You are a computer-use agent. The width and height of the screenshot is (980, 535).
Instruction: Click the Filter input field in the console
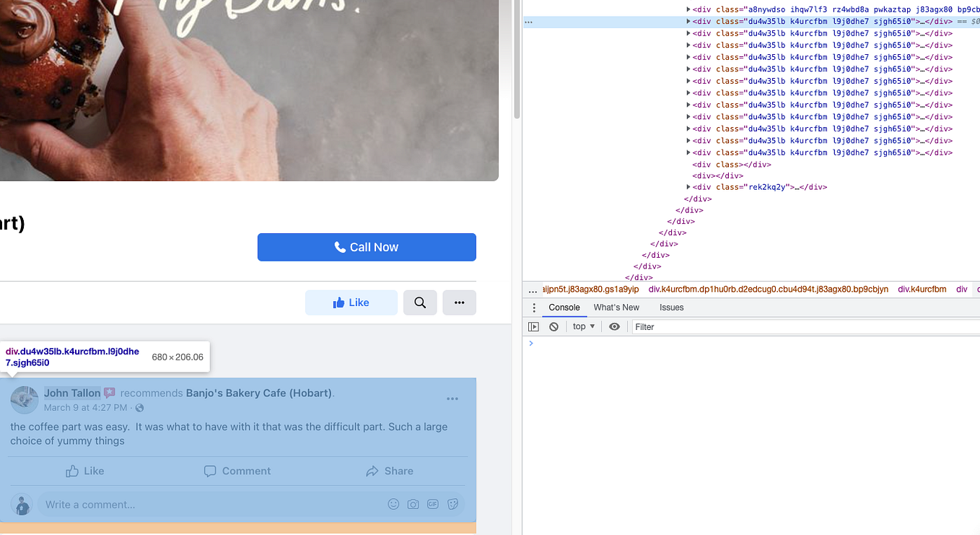tap(686, 326)
